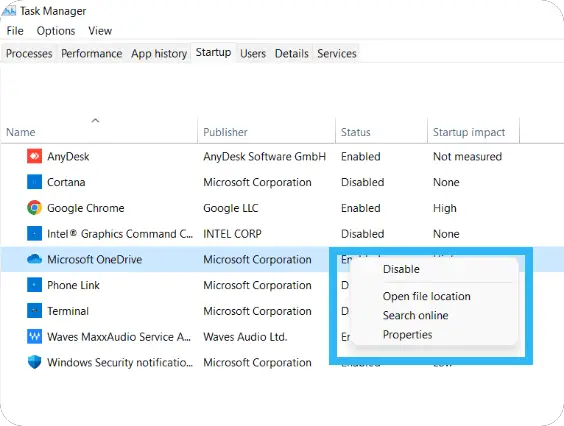Open the View menu
Screen dimensions: 564x426
pos(100,31)
